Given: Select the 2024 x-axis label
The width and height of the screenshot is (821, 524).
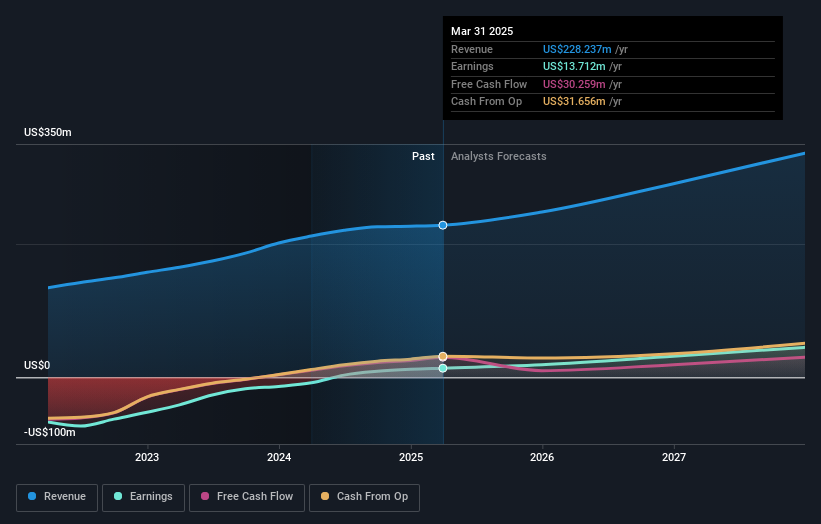Looking at the screenshot, I should tap(279, 457).
